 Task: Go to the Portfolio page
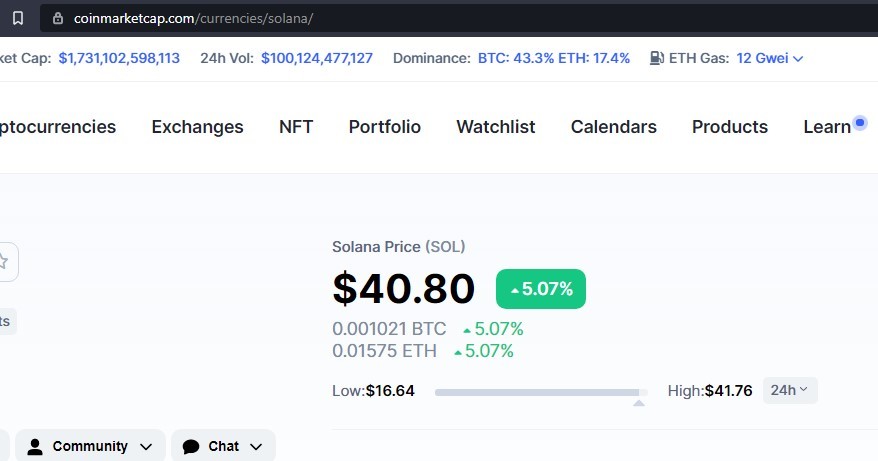[385, 127]
